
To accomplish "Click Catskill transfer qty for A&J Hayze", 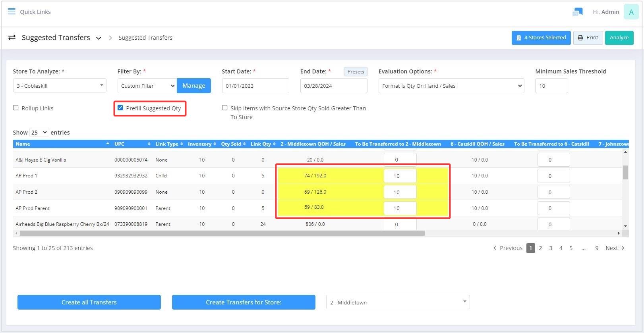I will coord(553,160).
